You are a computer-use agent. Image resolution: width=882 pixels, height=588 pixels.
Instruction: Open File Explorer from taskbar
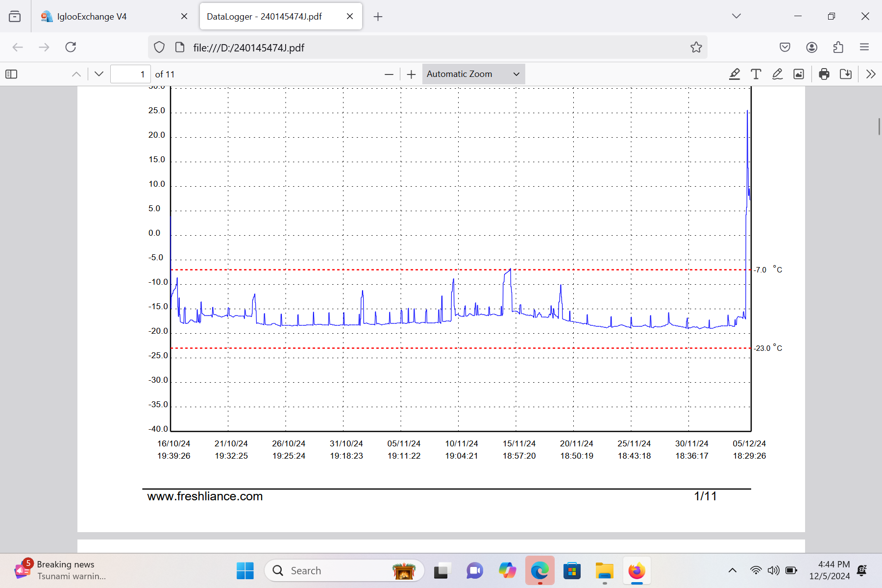click(605, 571)
